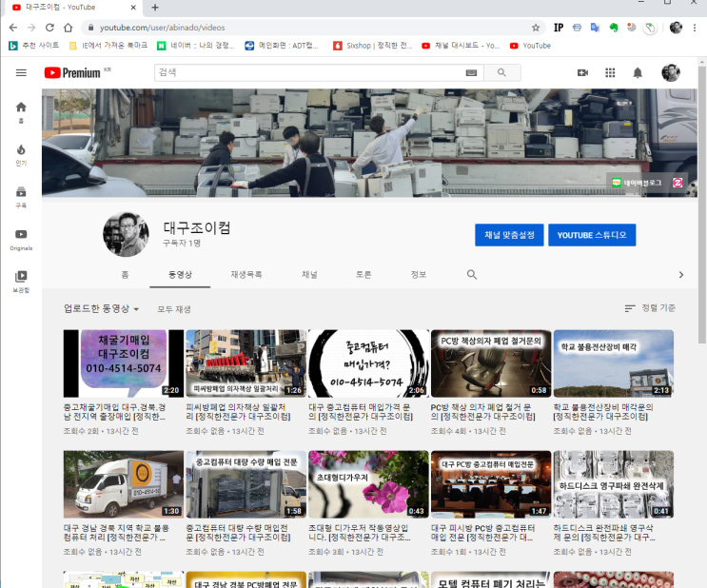The image size is (707, 588).
Task: Open video title 대구 피시방 PC방 중고컴퓨터
Action: tap(482, 533)
